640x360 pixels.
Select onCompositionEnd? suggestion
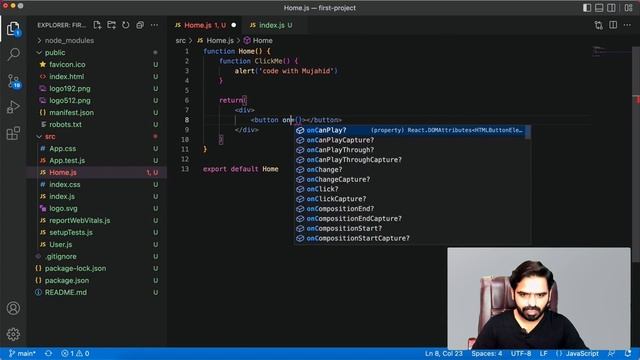click(410, 209)
